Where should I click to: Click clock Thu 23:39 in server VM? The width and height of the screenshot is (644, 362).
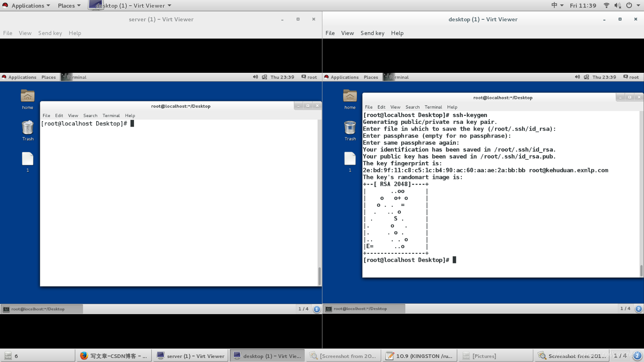click(x=282, y=77)
